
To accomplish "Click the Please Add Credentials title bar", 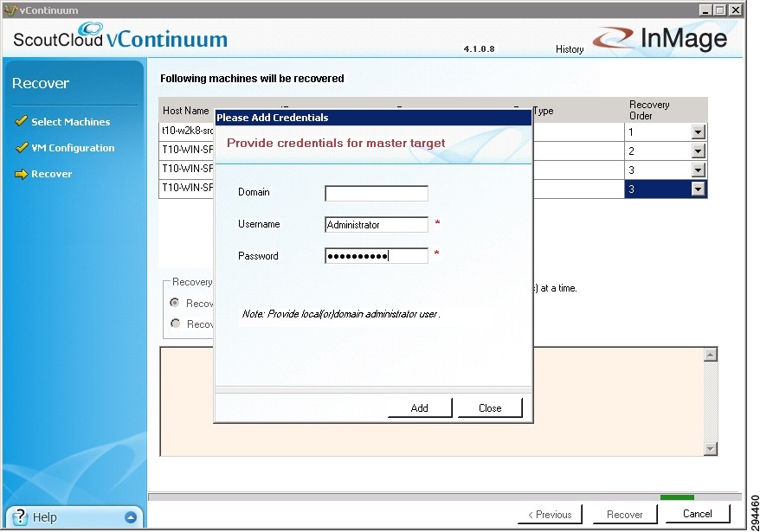I will pos(373,118).
